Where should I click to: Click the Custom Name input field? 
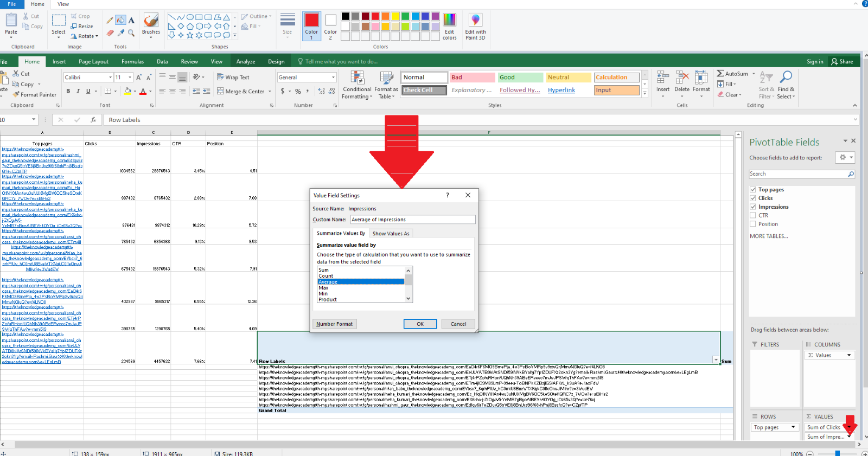tap(412, 220)
